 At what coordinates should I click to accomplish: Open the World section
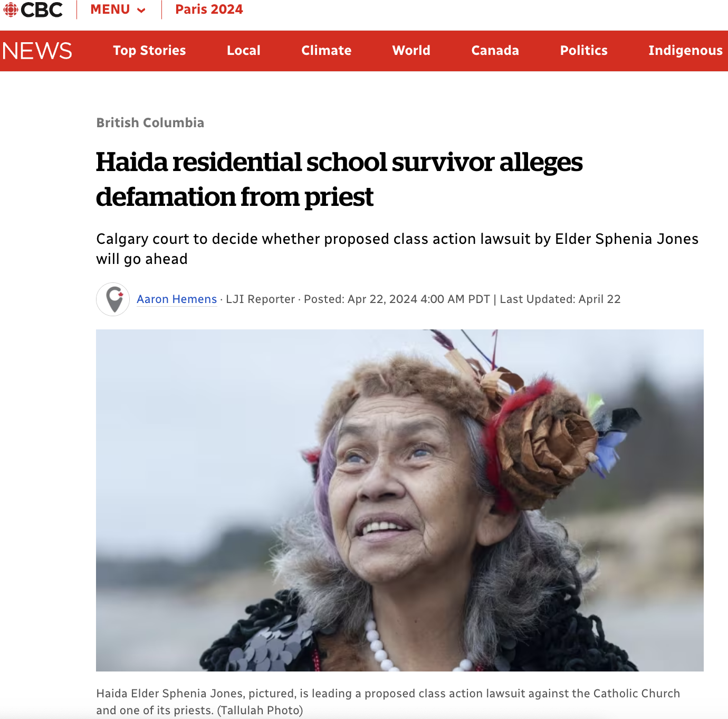point(411,51)
